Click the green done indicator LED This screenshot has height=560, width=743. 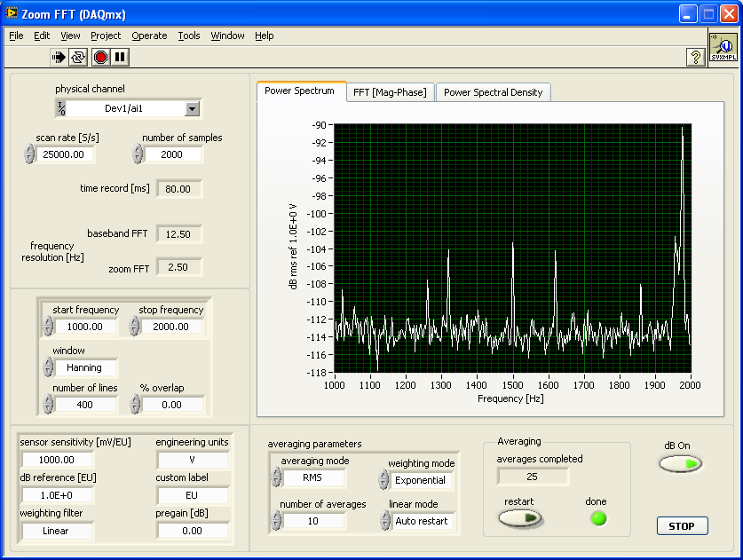598,518
